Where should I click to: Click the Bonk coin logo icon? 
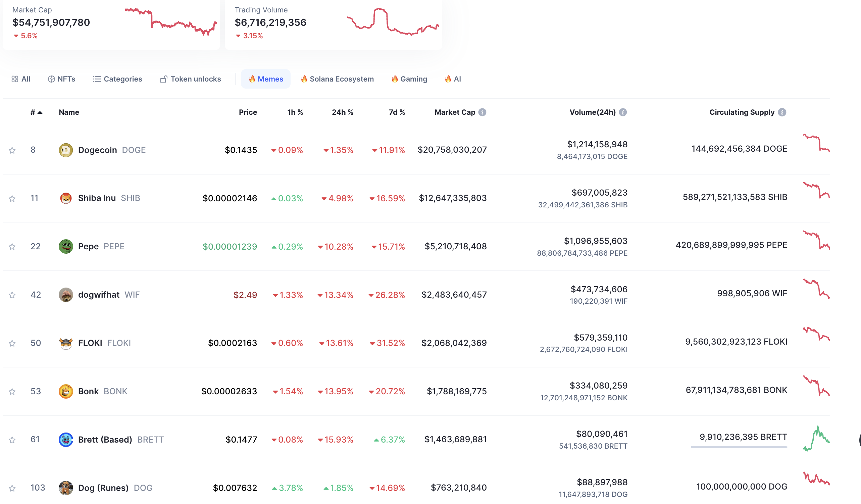(66, 391)
